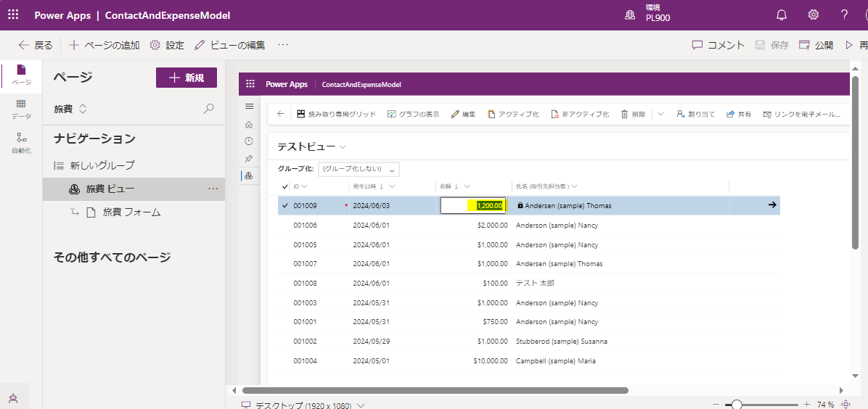
Task: Open 設定 in command bar
Action: point(167,46)
